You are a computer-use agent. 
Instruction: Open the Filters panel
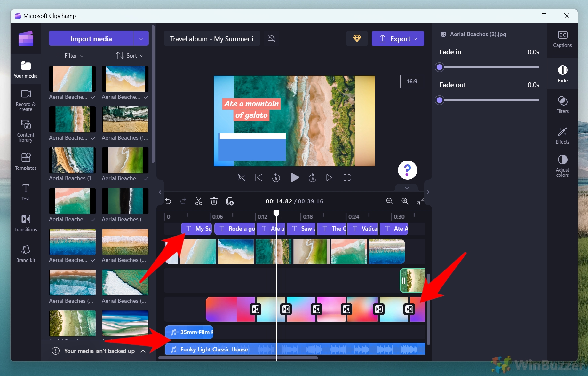point(562,105)
